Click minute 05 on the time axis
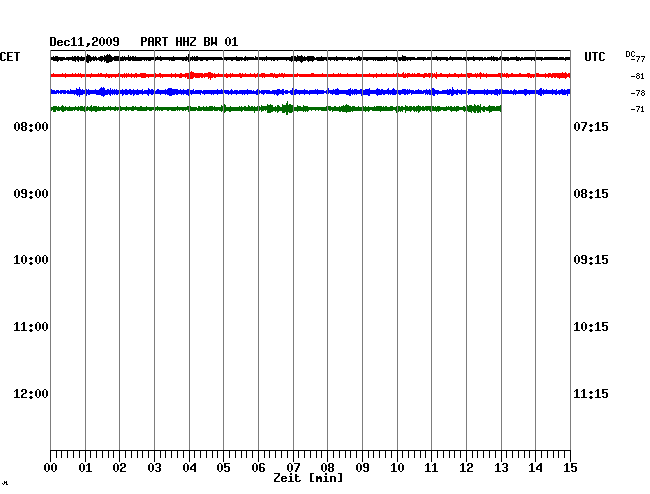Screen dimensions: 650x494 (x=224, y=468)
